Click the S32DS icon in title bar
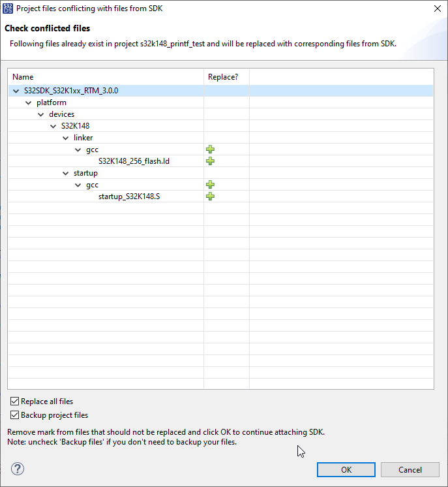Image resolution: width=448 pixels, height=487 pixels. 8,8
